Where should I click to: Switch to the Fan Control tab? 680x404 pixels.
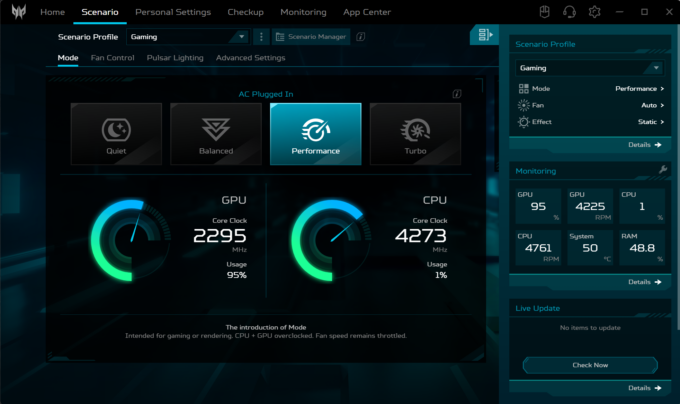(112, 58)
